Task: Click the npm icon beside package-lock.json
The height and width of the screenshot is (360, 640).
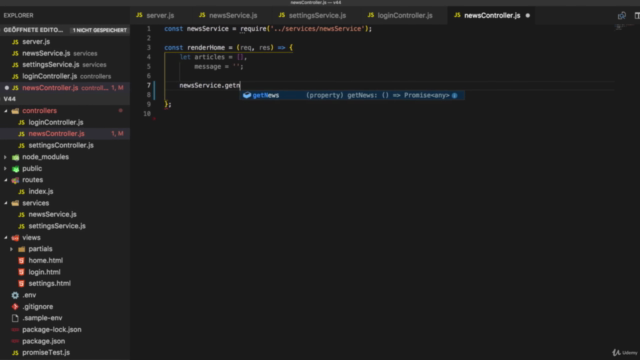Action: pos(15,329)
